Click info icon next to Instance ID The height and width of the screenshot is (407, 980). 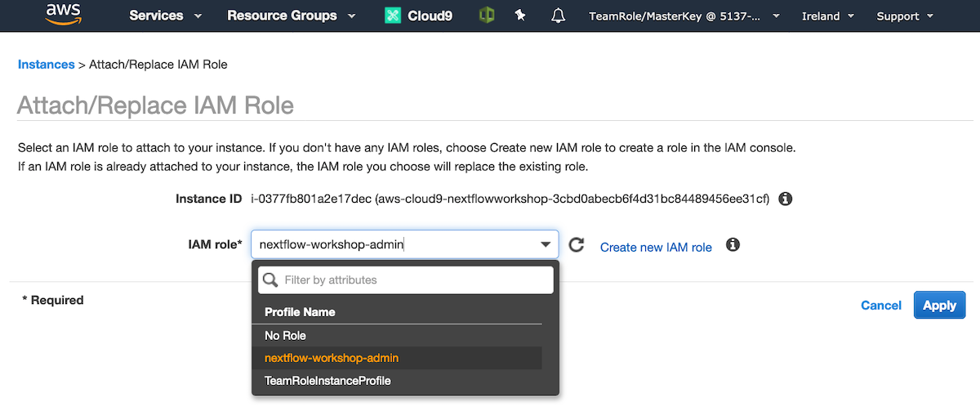click(786, 199)
